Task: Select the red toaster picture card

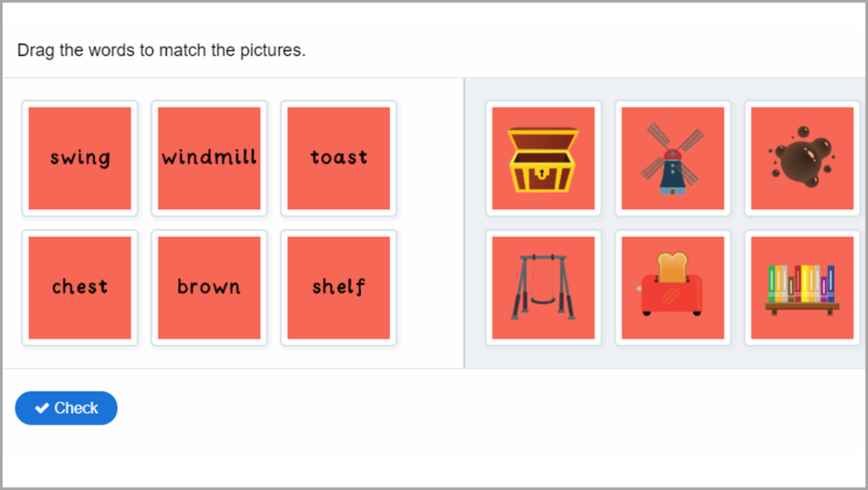Action: 672,287
